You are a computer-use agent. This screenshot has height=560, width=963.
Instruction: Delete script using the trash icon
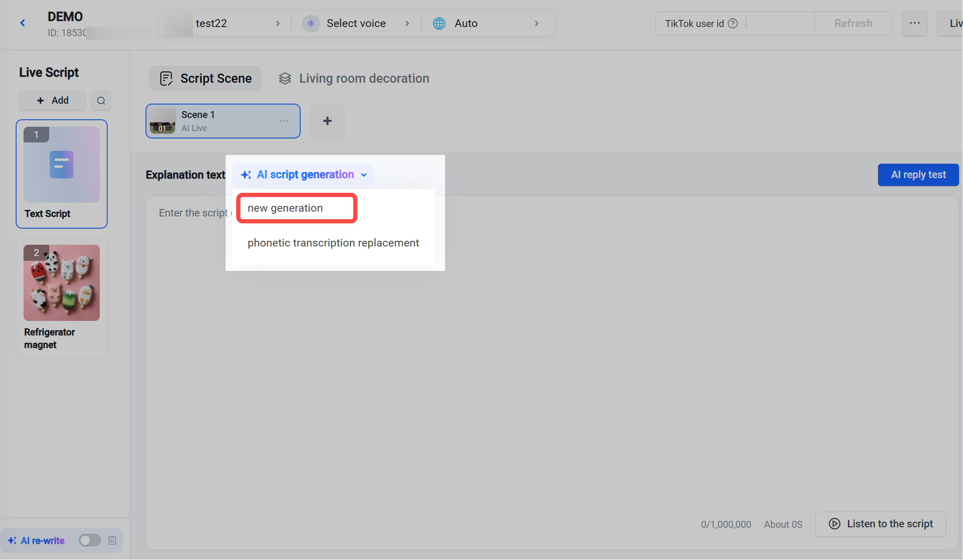pos(112,540)
